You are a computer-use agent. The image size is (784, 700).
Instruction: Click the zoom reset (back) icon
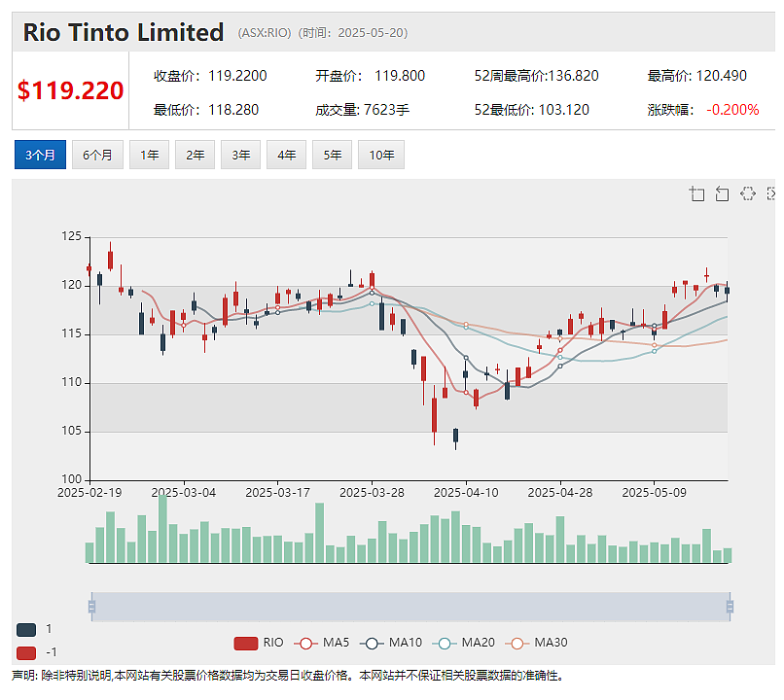pos(722,193)
